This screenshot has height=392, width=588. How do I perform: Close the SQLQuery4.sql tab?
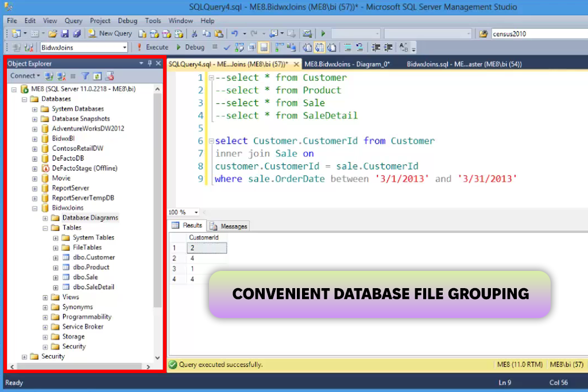click(x=296, y=64)
